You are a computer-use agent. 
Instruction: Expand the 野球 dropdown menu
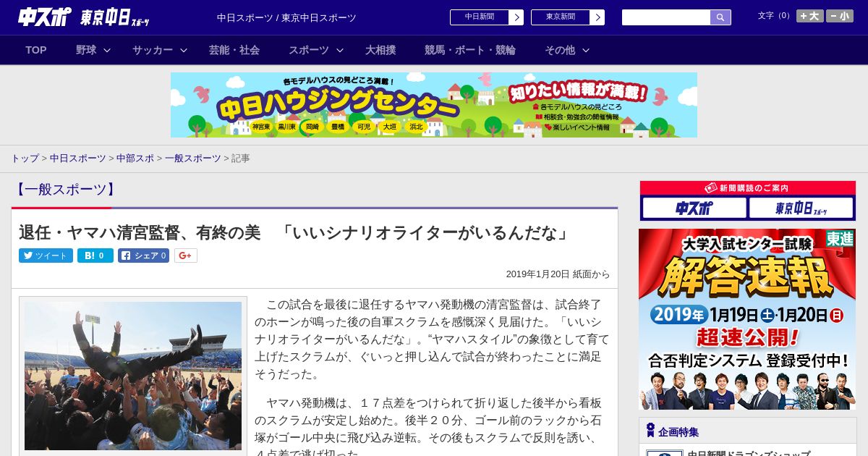tap(93, 50)
